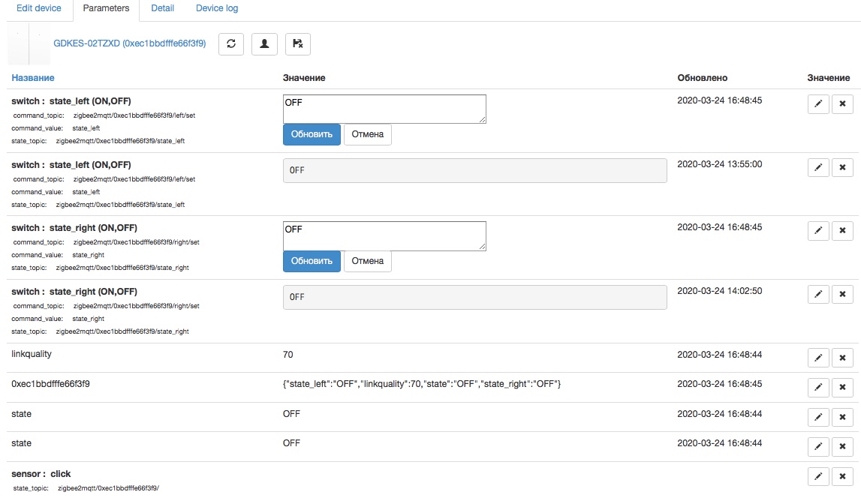Screen dimensions: 861x504
Task: Click edit pencil on first state_left row
Action: (818, 104)
